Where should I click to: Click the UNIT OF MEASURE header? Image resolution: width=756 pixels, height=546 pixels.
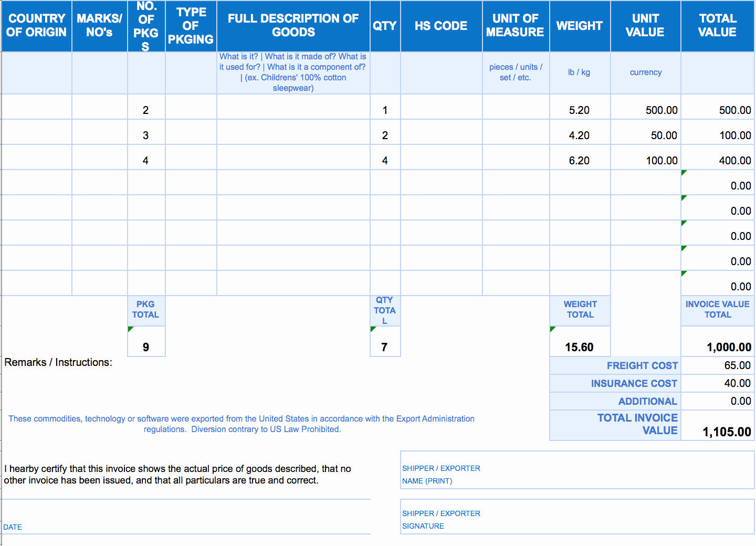pos(516,26)
